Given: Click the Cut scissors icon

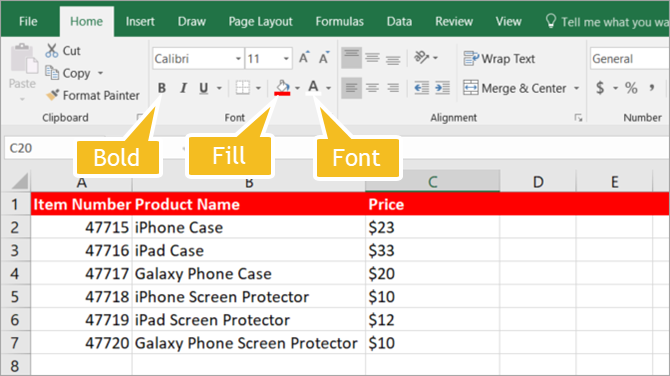Looking at the screenshot, I should coord(52,50).
